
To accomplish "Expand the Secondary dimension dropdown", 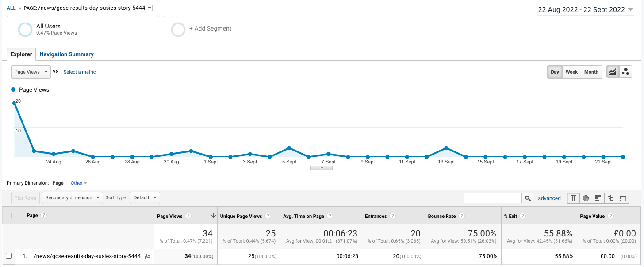I will tap(73, 197).
